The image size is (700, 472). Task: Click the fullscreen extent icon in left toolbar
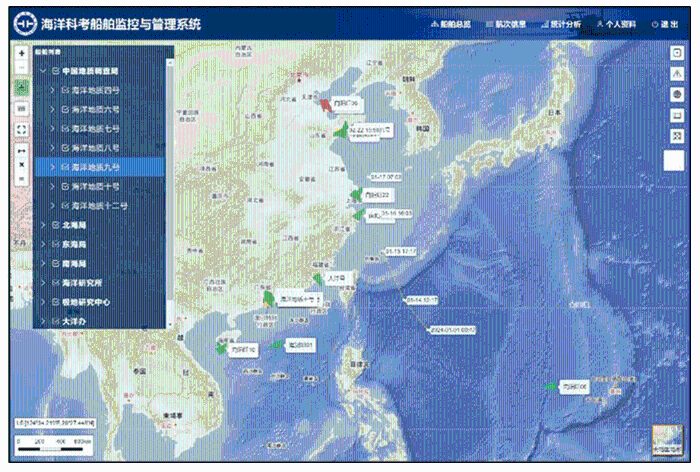click(x=22, y=129)
